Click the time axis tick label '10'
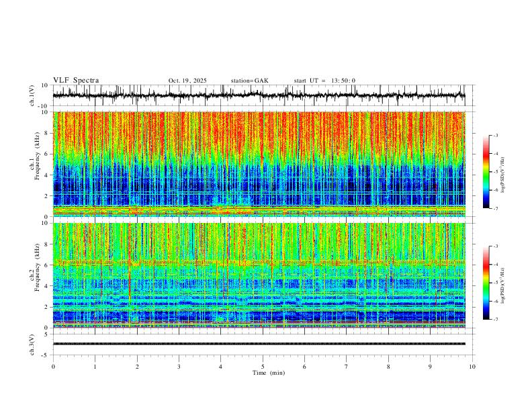The image size is (532, 411). pos(472,367)
